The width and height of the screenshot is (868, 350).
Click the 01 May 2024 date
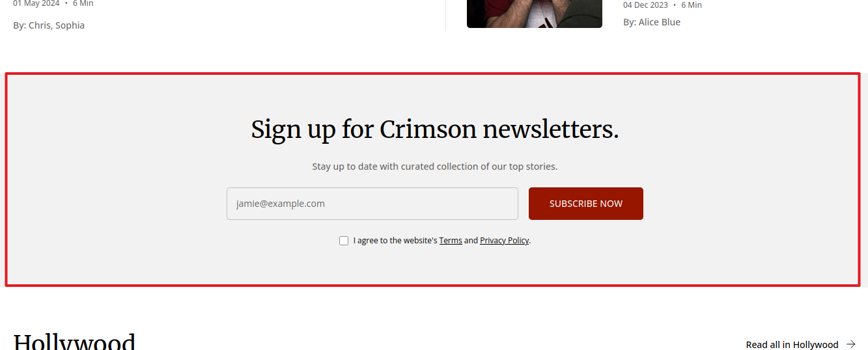point(36,4)
